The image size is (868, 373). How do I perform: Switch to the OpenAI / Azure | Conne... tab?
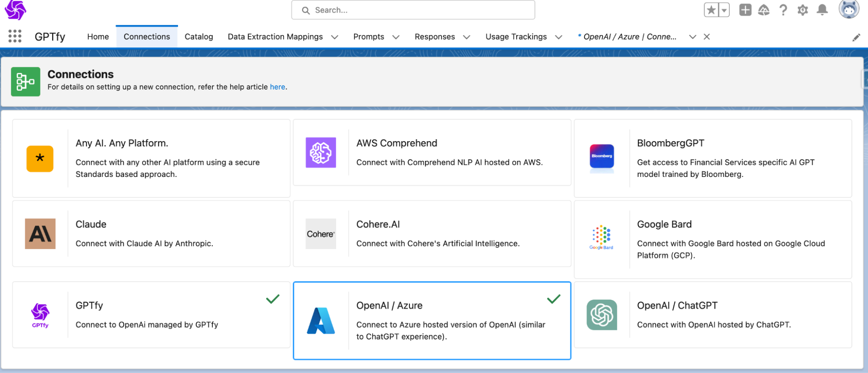coord(627,37)
